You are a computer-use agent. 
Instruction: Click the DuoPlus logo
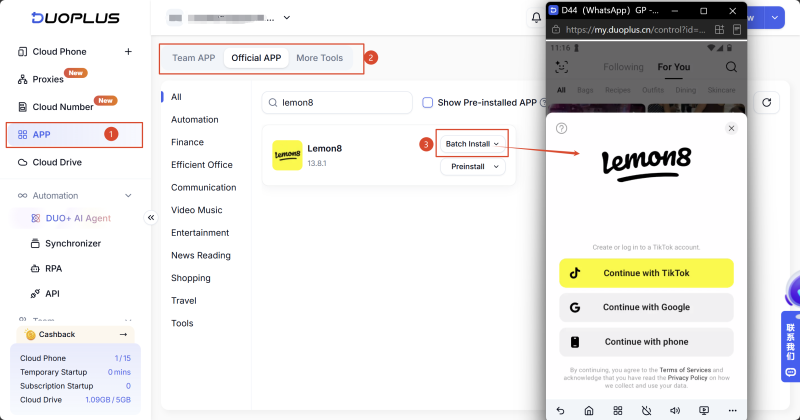pos(75,18)
